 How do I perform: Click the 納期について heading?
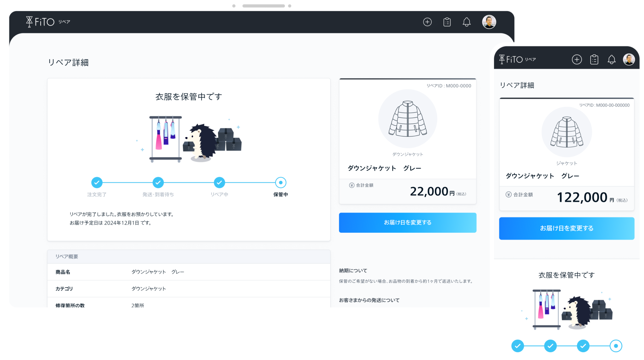(x=353, y=270)
